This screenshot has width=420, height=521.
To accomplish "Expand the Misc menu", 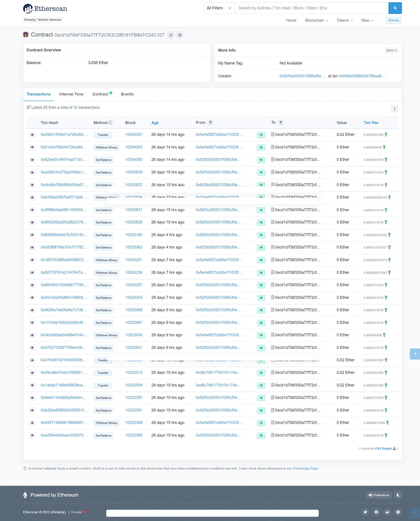I will (x=367, y=20).
